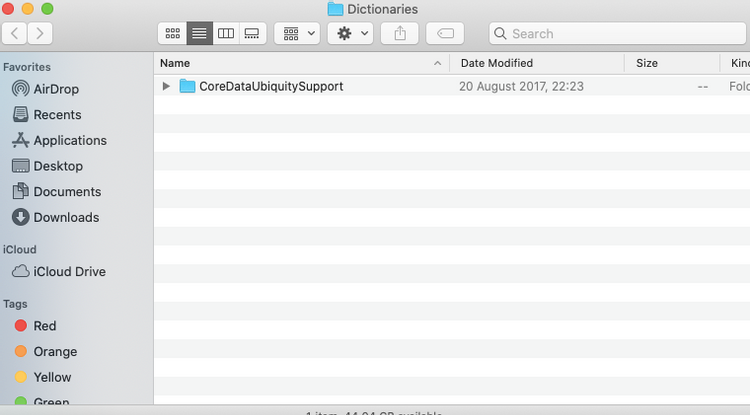Open iCloud Drive in the sidebar

pyautogui.click(x=69, y=271)
